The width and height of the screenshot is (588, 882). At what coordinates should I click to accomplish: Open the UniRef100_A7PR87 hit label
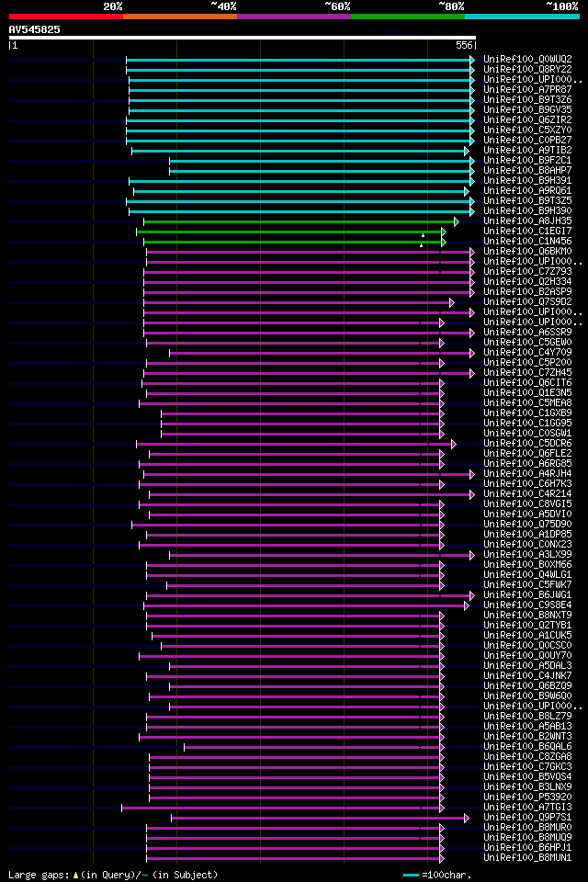click(527, 89)
